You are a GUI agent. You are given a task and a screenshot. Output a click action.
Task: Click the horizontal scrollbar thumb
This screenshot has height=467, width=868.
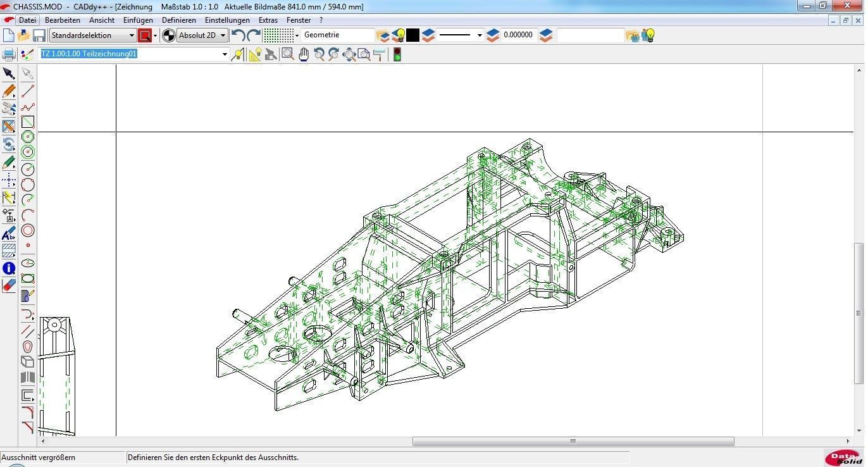point(573,441)
